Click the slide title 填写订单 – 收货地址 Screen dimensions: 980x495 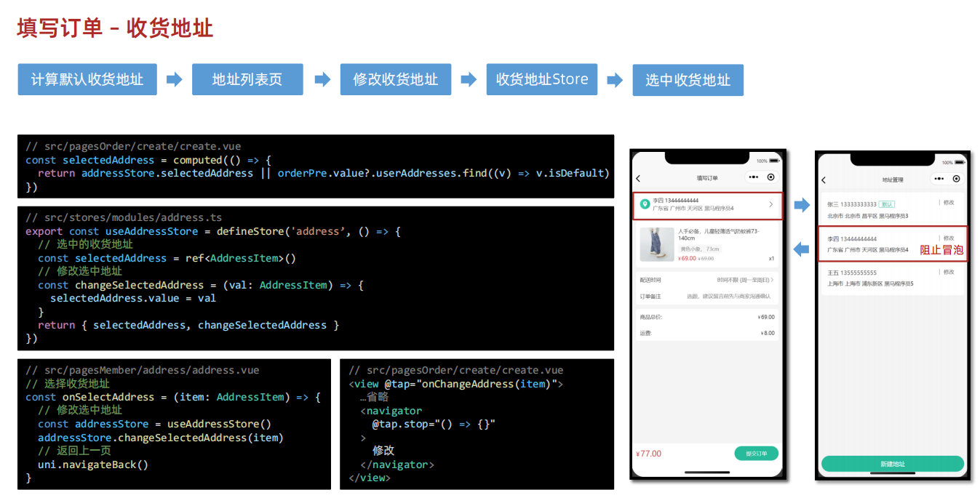coord(115,28)
